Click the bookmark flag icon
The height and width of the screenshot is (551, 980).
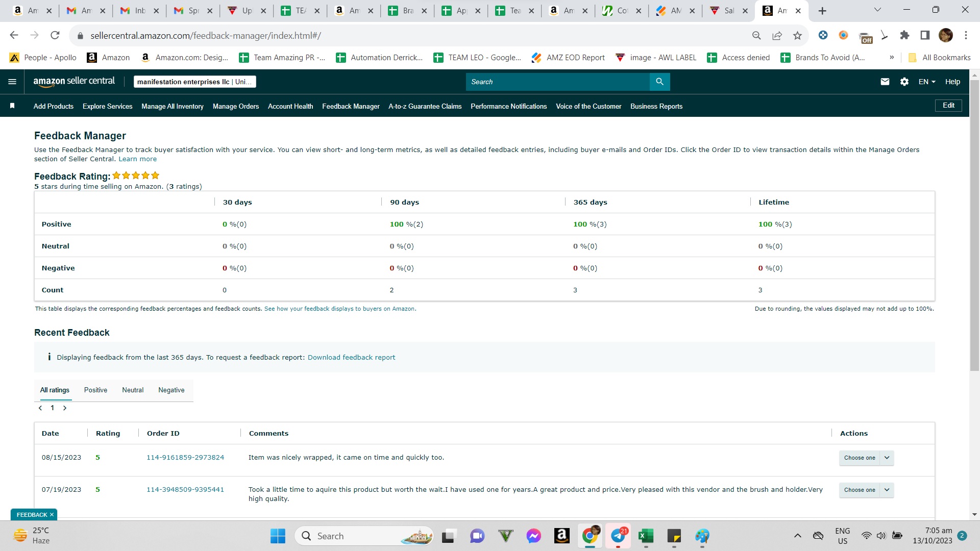[x=12, y=106]
